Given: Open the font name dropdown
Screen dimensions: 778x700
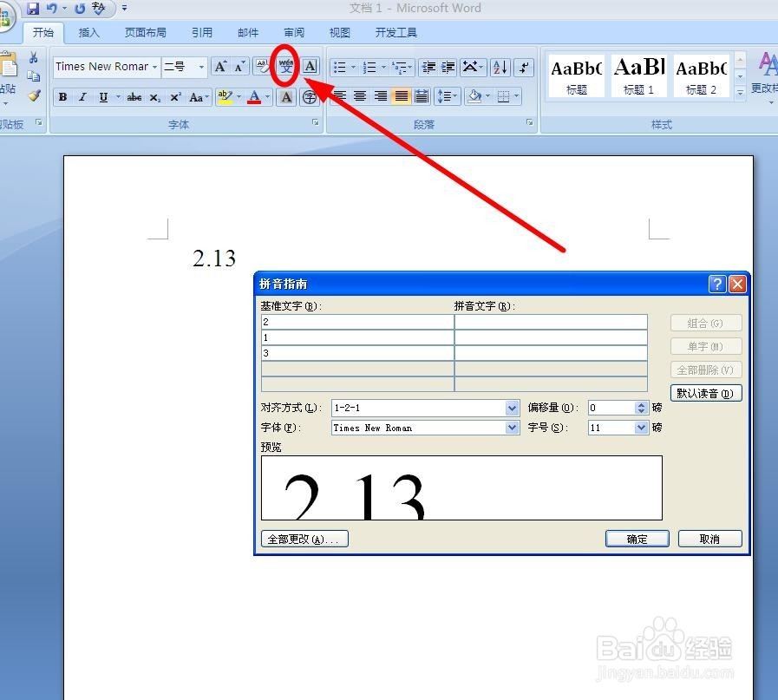Looking at the screenshot, I should 154,67.
